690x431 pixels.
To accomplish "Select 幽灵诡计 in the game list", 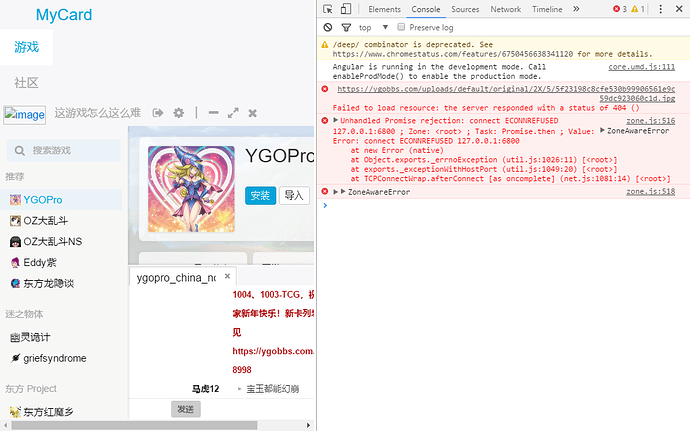I will 30,338.
